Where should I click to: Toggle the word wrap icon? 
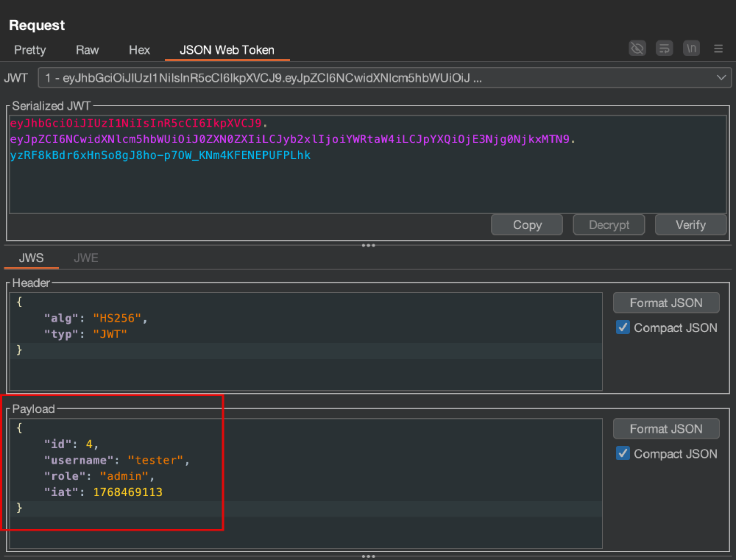(x=664, y=49)
